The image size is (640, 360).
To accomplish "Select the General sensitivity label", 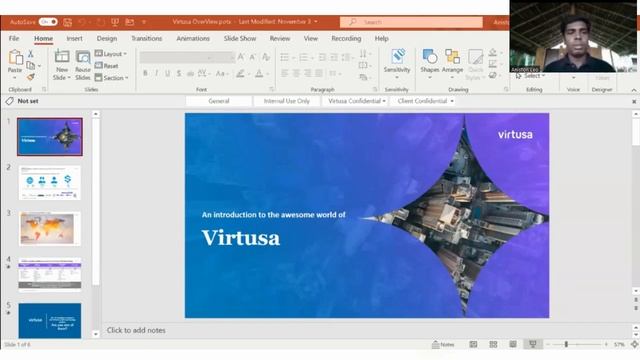I will pyautogui.click(x=219, y=101).
